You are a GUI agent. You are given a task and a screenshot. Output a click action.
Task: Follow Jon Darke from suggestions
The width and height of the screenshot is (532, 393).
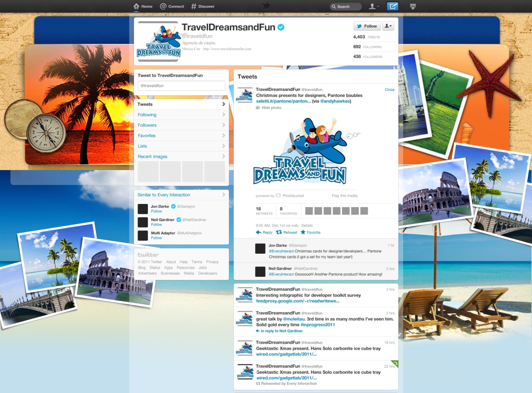click(x=157, y=211)
